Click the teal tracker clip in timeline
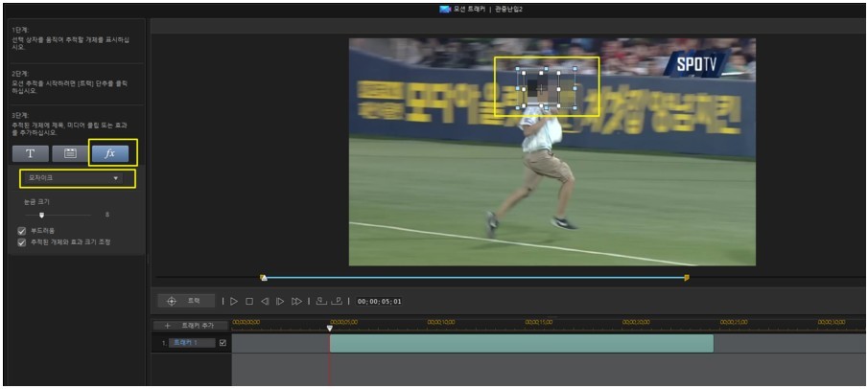The image size is (868, 389). point(521,343)
